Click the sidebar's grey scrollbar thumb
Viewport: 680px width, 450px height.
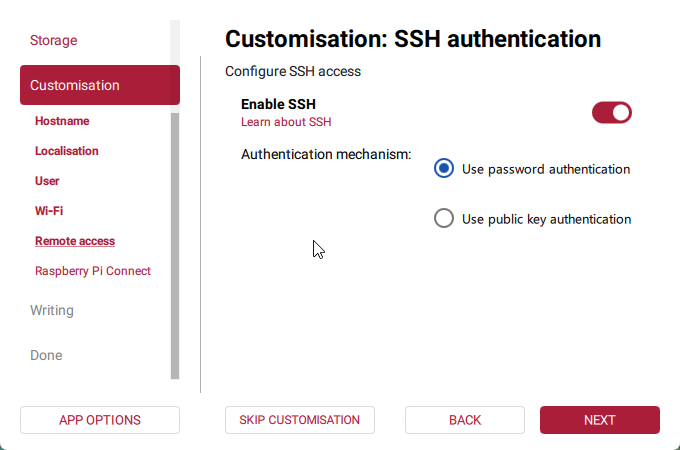pyautogui.click(x=175, y=245)
